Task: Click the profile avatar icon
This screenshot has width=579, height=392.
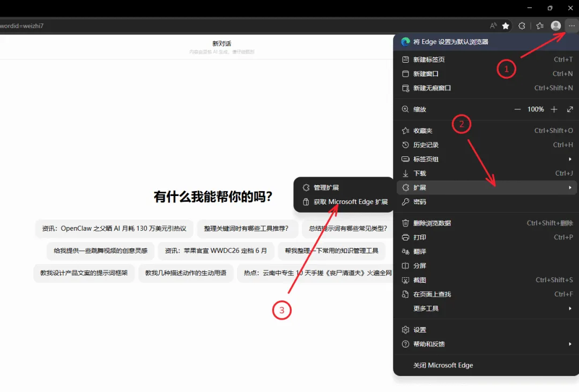Action: click(556, 26)
